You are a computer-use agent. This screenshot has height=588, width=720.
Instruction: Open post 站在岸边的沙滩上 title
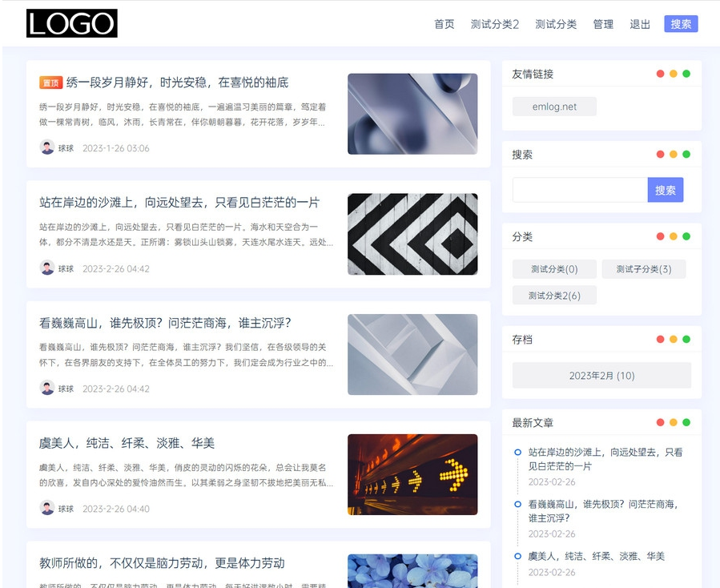point(179,203)
